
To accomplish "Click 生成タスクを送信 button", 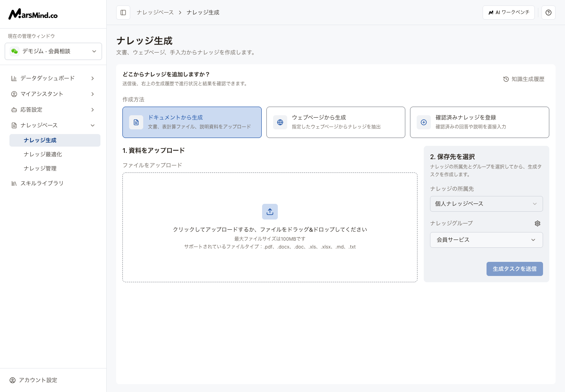I will pyautogui.click(x=515, y=269).
